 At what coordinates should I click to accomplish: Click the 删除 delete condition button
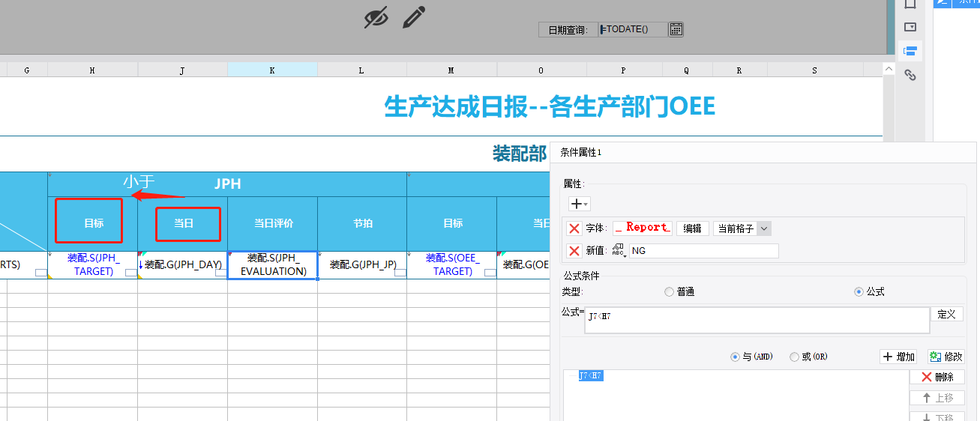937,378
